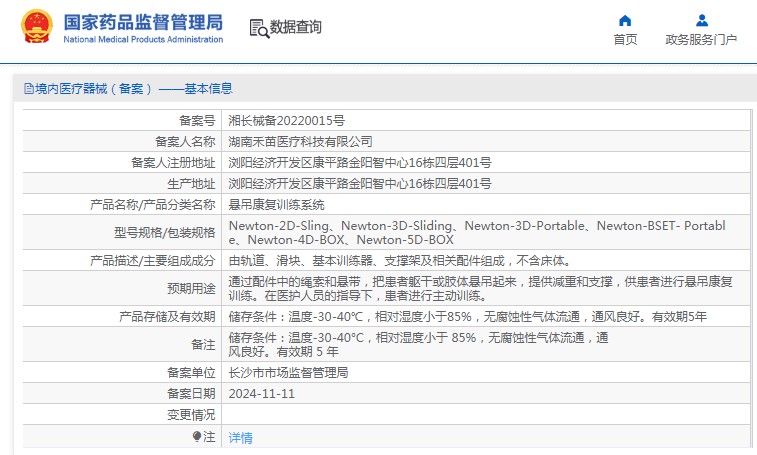Click 变更情况 label

click(191, 415)
